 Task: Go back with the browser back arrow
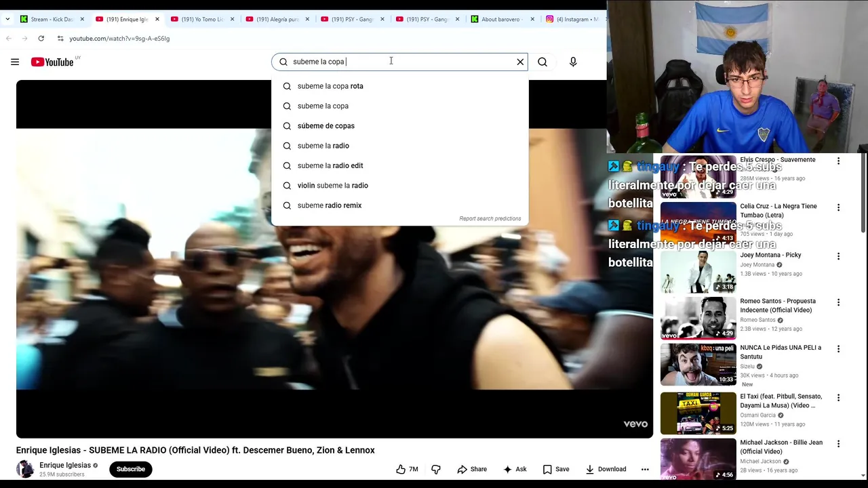coord(9,39)
